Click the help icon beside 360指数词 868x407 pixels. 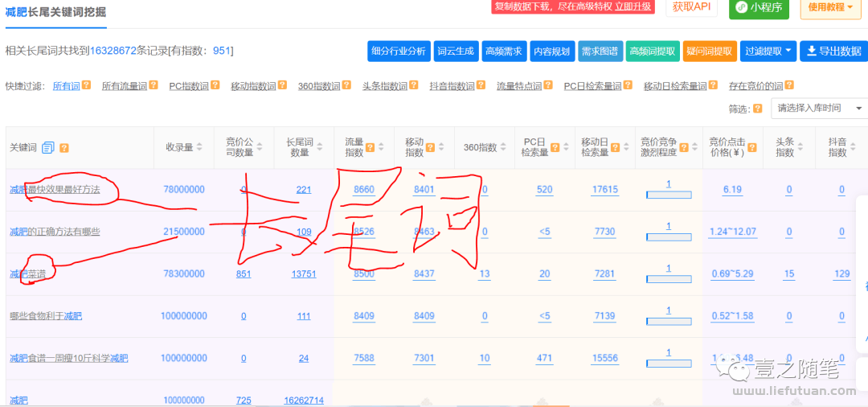346,85
